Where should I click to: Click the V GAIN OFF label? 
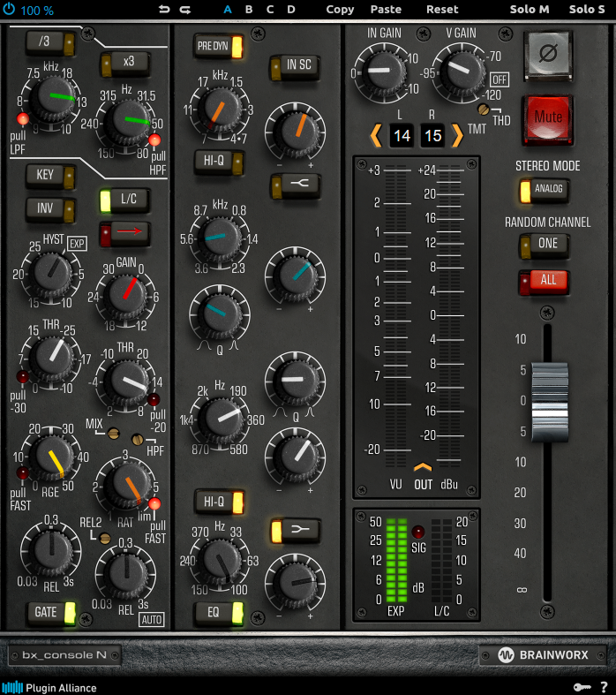(500, 79)
